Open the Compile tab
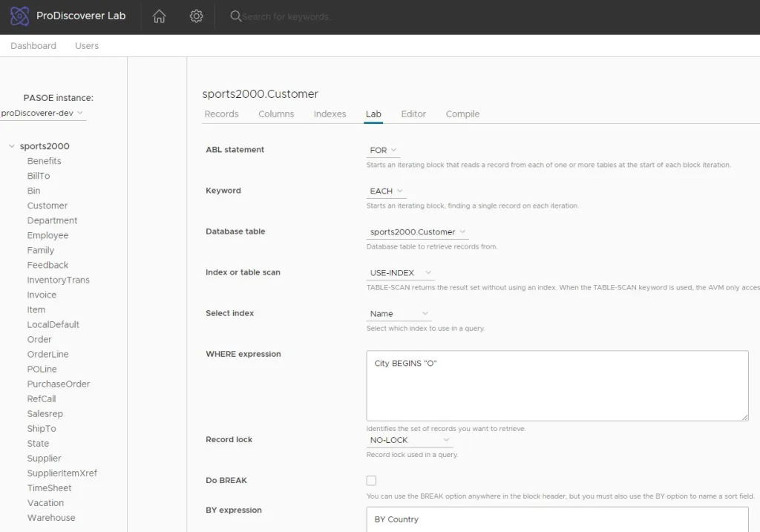Image resolution: width=760 pixels, height=532 pixels. tap(462, 114)
